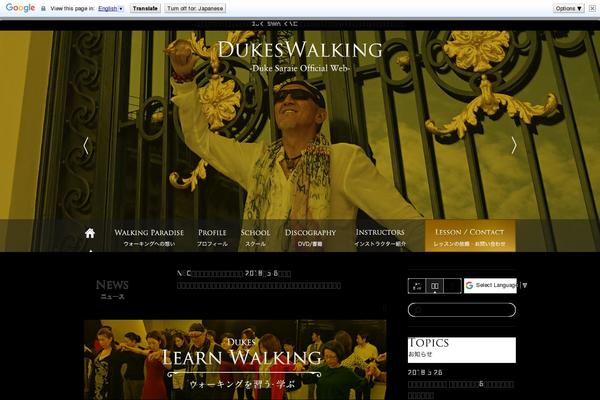This screenshot has width=600, height=400.
Task: Click the Topics heading in sidebar
Action: pos(428,343)
